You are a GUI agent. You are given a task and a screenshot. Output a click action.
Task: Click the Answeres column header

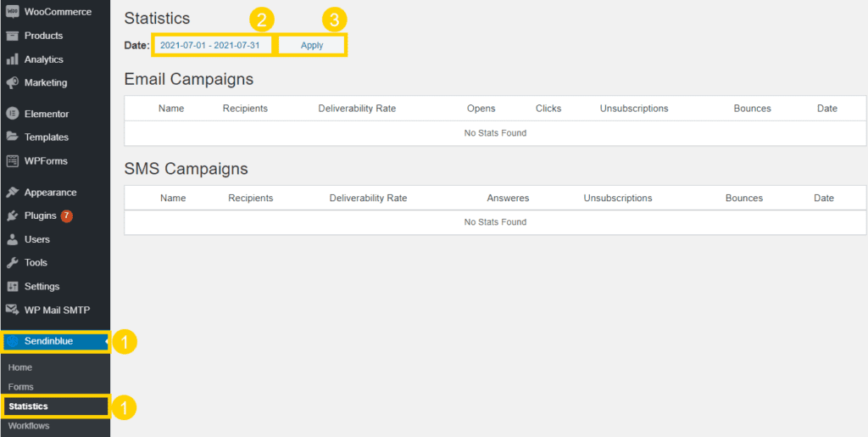click(509, 198)
